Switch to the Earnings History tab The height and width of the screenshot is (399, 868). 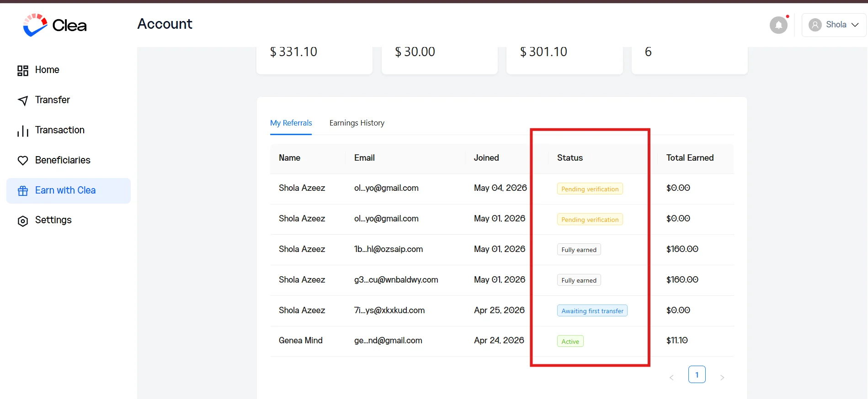click(x=357, y=123)
